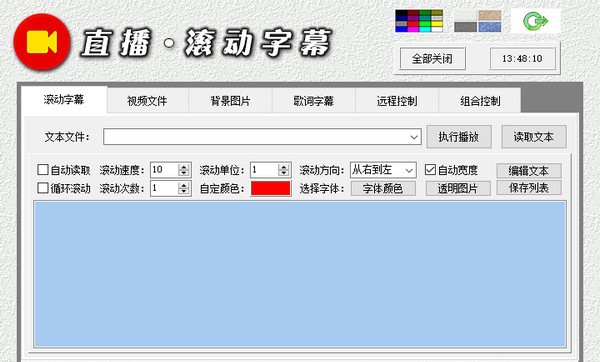Open the texture background selector icon

pos(478,21)
